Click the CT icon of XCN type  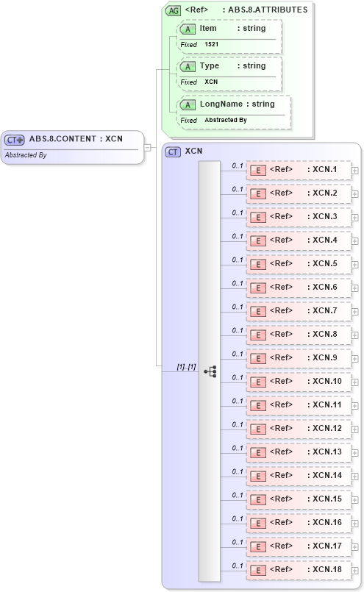(x=173, y=151)
